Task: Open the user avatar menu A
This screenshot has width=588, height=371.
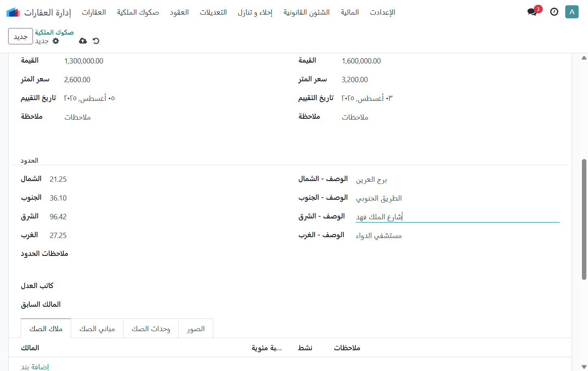Action: [x=572, y=12]
